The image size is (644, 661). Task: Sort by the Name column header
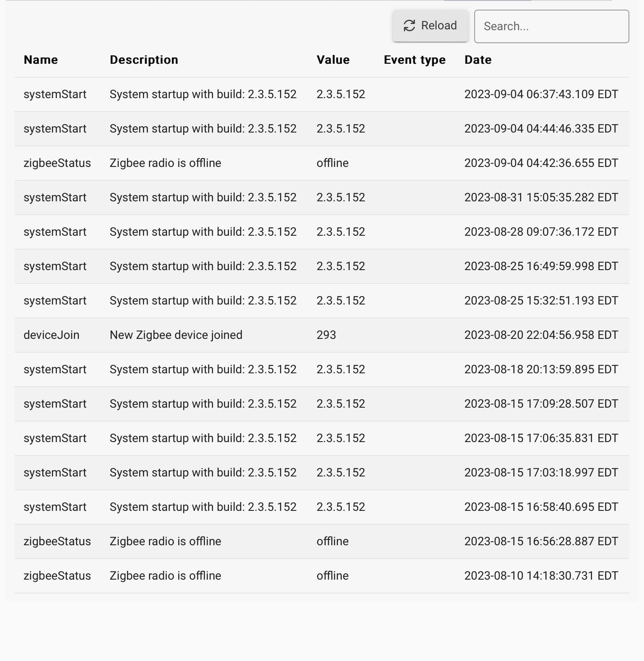pyautogui.click(x=41, y=60)
